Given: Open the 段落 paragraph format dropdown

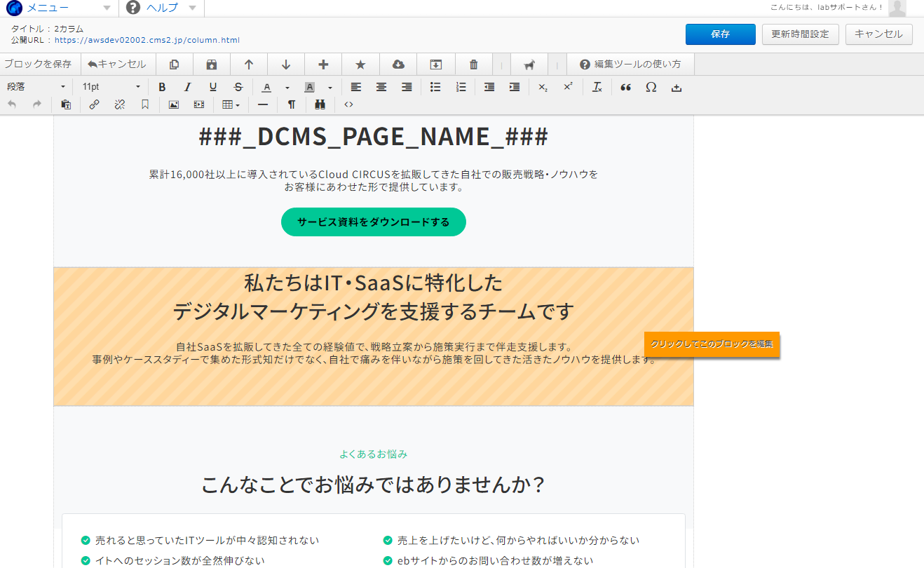Looking at the screenshot, I should click(x=36, y=87).
